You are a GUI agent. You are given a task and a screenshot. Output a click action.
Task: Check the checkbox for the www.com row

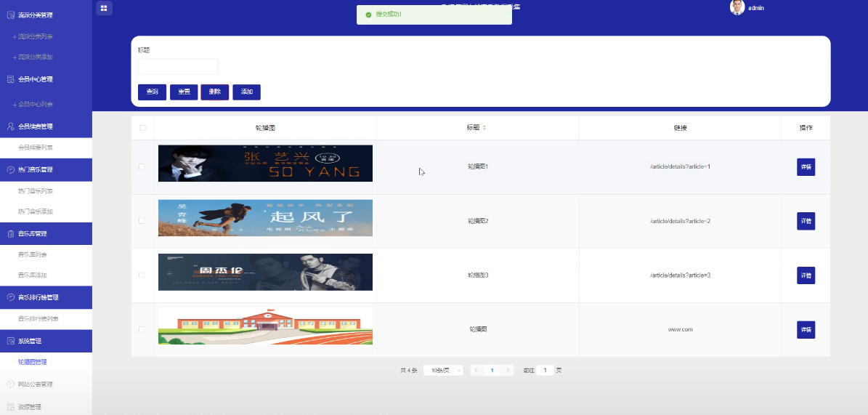pyautogui.click(x=142, y=329)
